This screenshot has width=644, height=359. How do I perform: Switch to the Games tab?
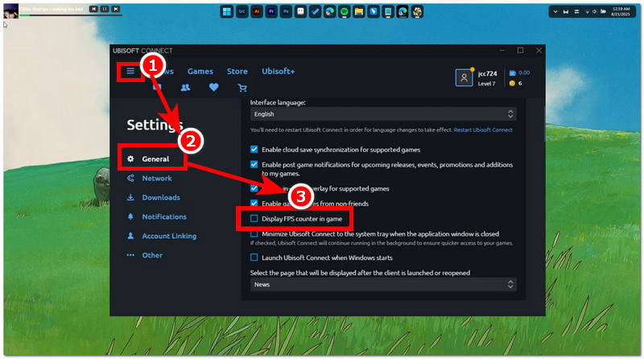(200, 72)
